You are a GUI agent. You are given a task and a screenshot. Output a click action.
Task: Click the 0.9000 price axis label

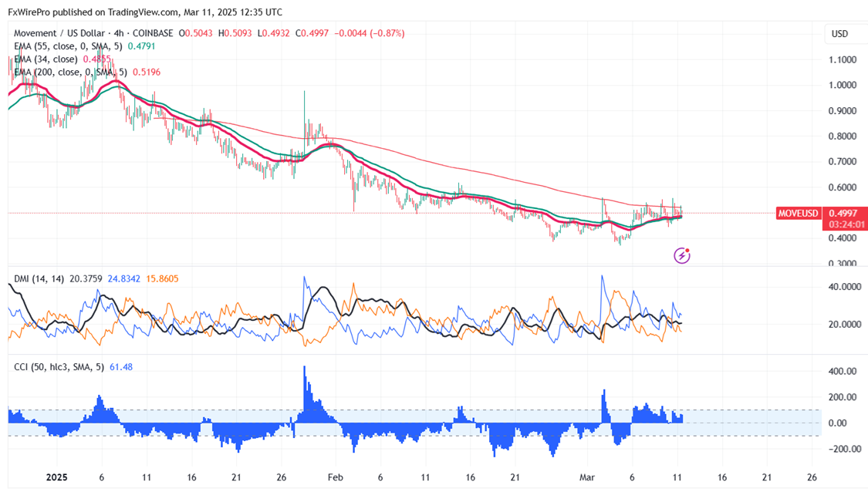843,111
